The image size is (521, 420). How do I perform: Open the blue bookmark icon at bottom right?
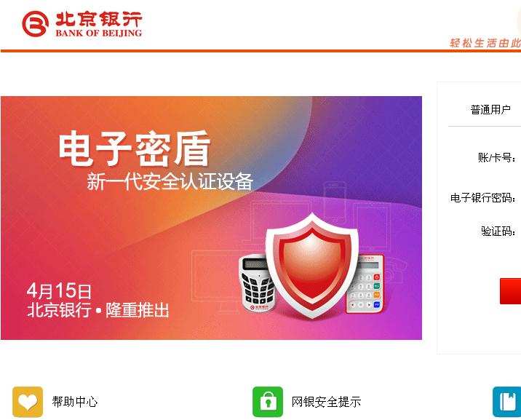pos(506,402)
